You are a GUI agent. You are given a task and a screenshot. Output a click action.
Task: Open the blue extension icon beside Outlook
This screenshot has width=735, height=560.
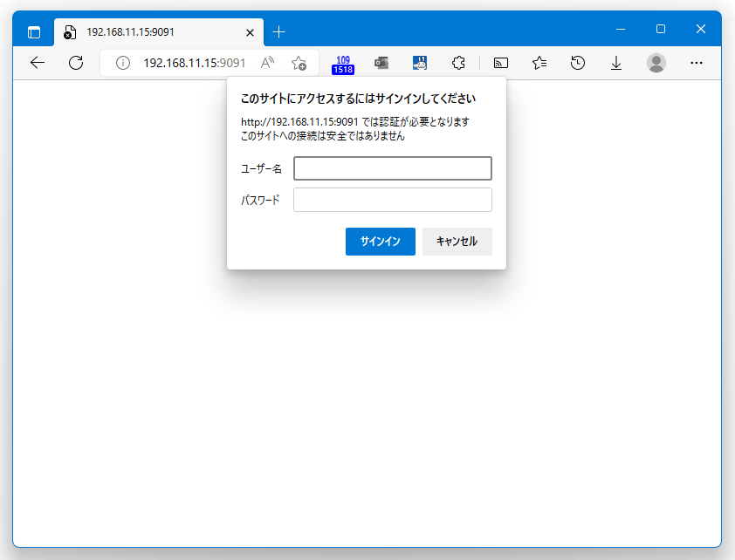(x=420, y=63)
